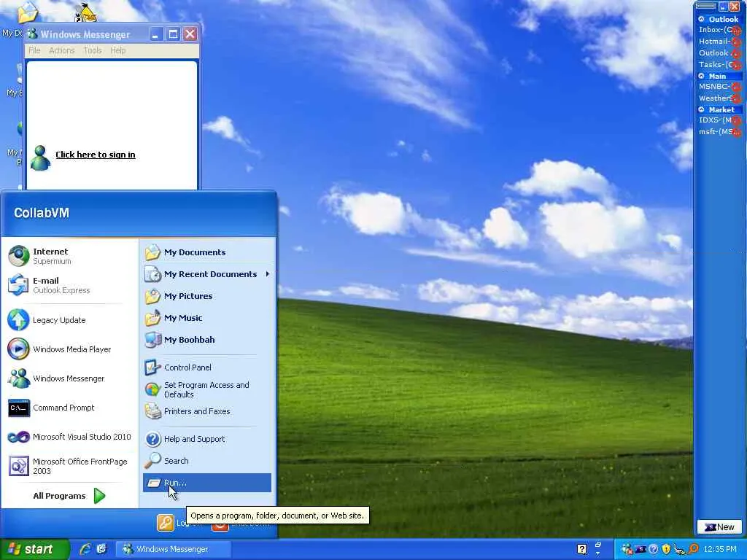Image resolution: width=747 pixels, height=560 pixels.
Task: Open Messenger Actions menu
Action: [62, 50]
